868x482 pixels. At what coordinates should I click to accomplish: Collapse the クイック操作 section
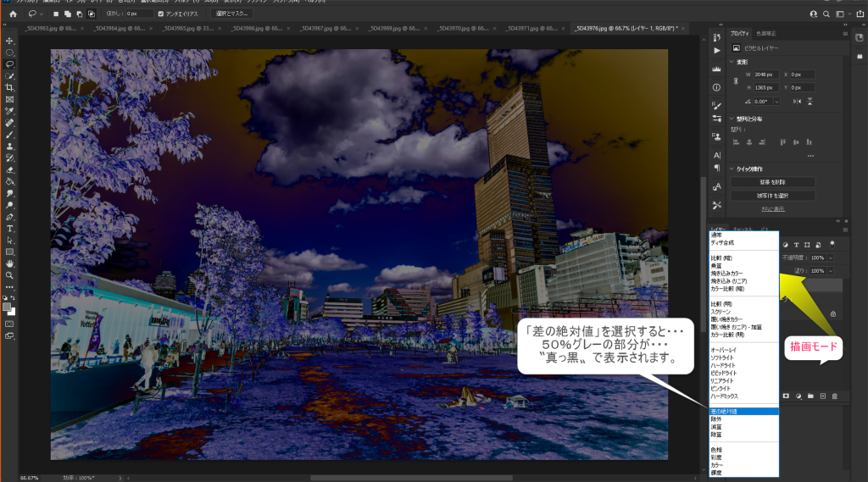732,169
